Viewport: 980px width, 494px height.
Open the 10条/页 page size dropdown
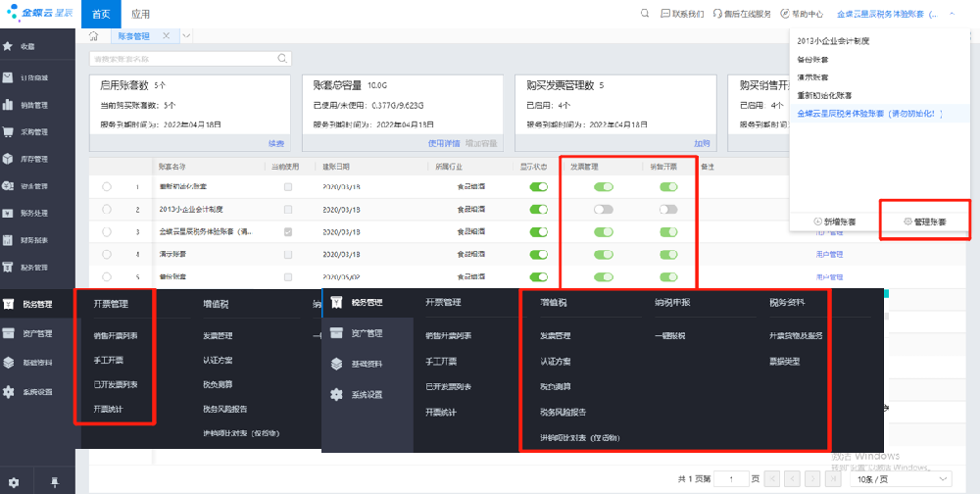(901, 479)
